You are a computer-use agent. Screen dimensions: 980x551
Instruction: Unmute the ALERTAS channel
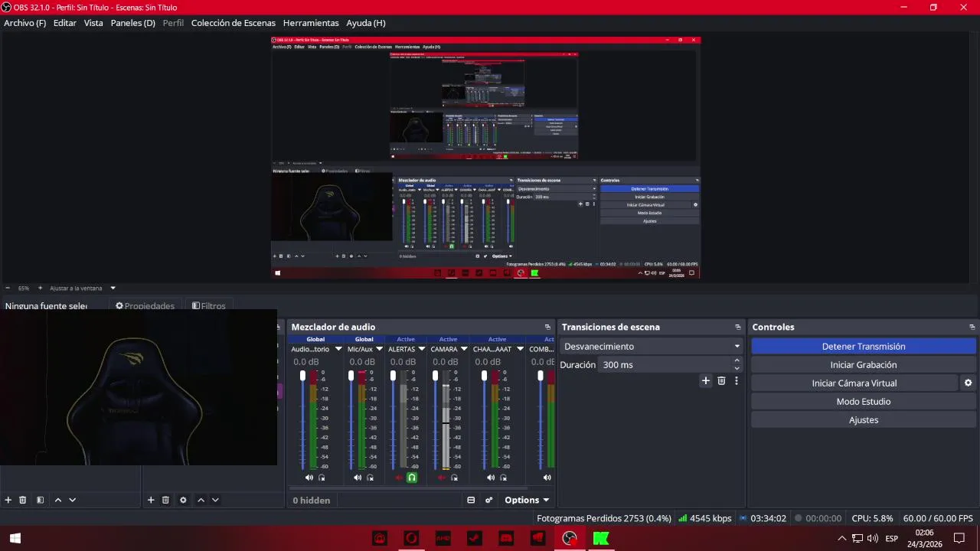point(399,478)
